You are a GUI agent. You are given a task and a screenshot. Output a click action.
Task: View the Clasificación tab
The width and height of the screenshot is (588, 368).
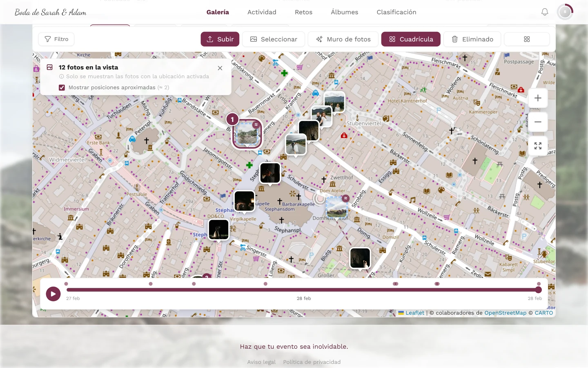(396, 12)
